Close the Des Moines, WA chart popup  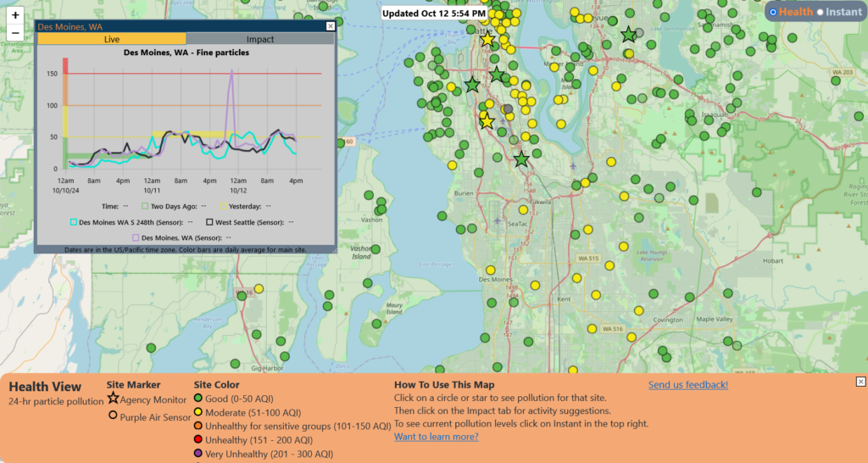331,26
